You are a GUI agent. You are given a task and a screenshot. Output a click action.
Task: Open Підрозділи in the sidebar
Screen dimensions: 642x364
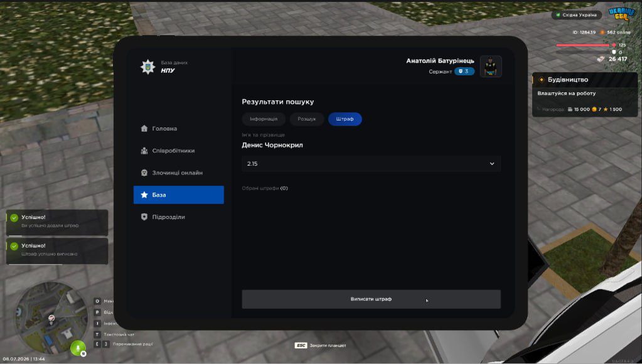pyautogui.click(x=178, y=217)
